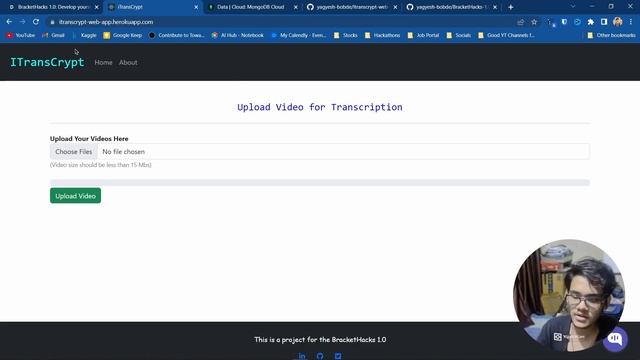Close the MongoDB Cloud tab
The height and width of the screenshot is (360, 640).
[x=296, y=7]
